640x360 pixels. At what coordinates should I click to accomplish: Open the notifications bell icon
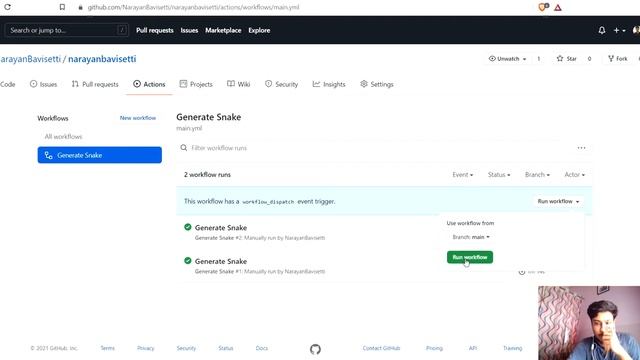pos(602,30)
